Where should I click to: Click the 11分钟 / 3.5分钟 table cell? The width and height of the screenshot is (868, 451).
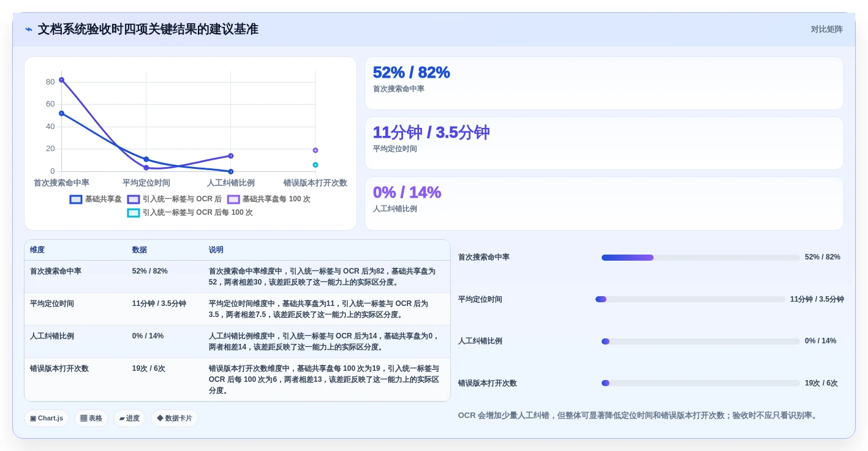(x=159, y=304)
